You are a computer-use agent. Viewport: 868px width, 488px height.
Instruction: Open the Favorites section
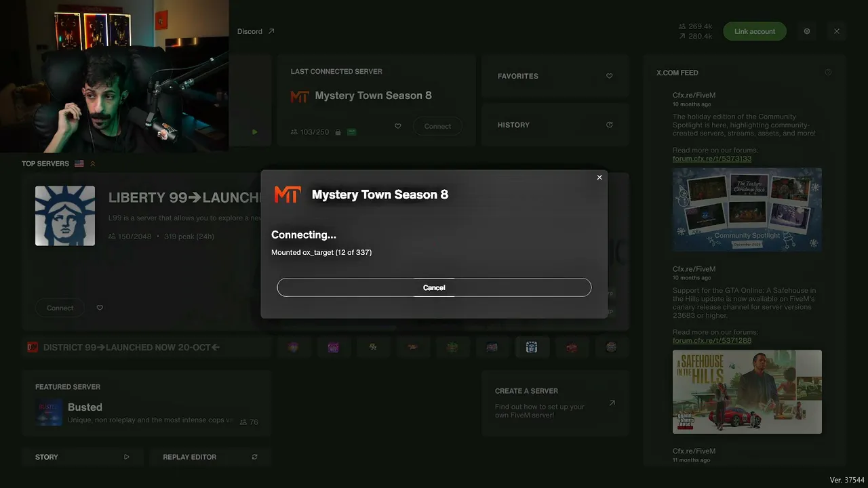click(555, 76)
